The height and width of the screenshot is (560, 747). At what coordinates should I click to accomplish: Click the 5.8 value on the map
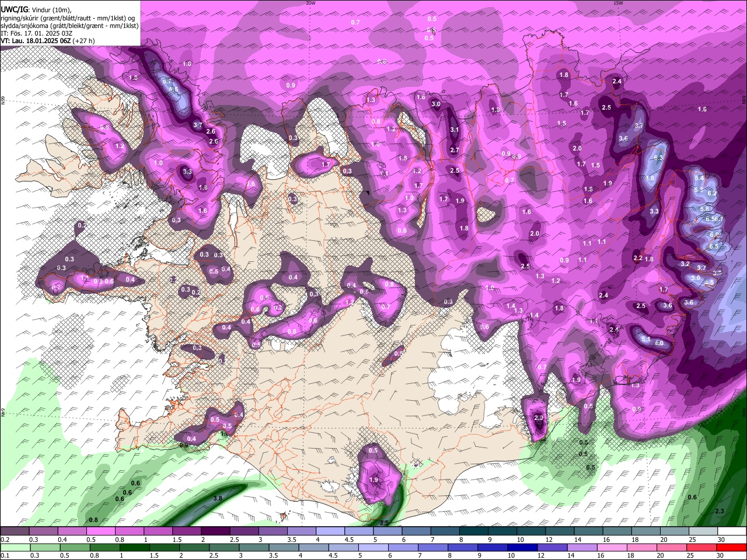(x=704, y=209)
